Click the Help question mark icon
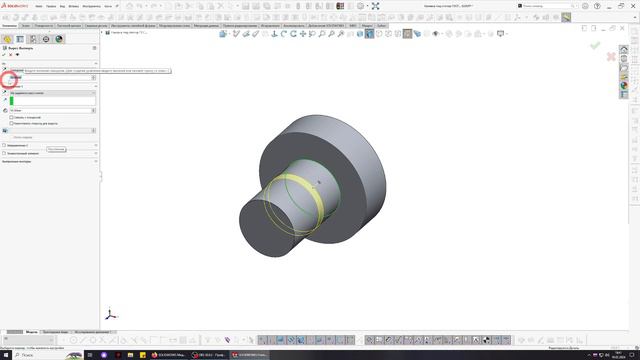Image resolution: width=640 pixels, height=360 pixels. pyautogui.click(x=597, y=6)
